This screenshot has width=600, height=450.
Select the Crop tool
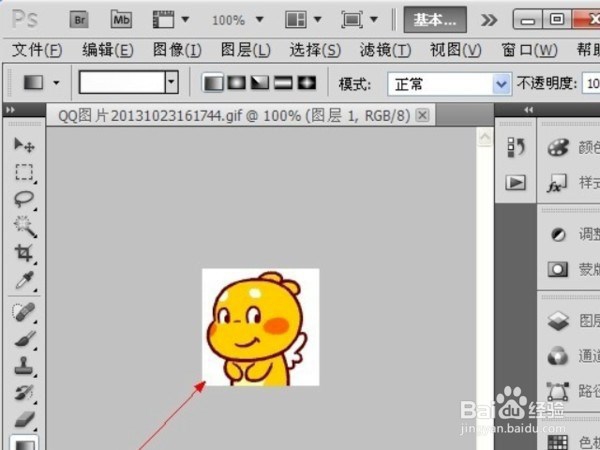click(x=24, y=253)
